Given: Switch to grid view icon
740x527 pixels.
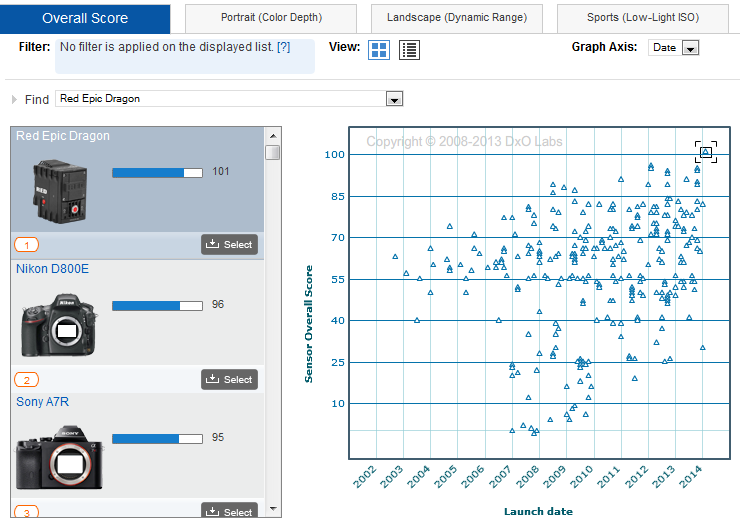Looking at the screenshot, I should click(379, 51).
